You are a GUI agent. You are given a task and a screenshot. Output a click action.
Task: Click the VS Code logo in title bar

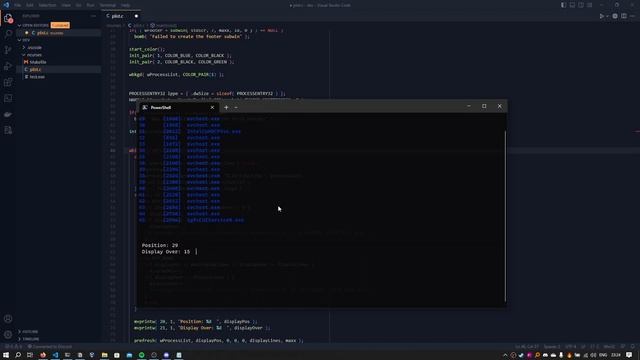[6, 5]
